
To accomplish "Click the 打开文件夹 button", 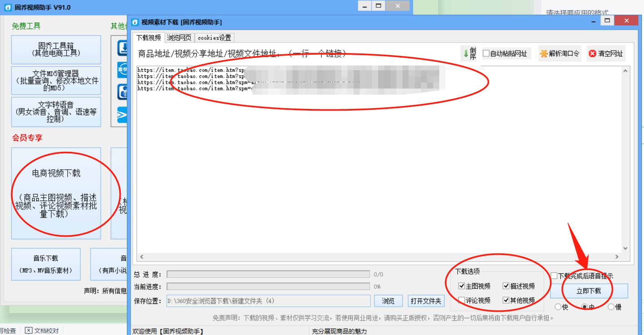I will tap(426, 301).
